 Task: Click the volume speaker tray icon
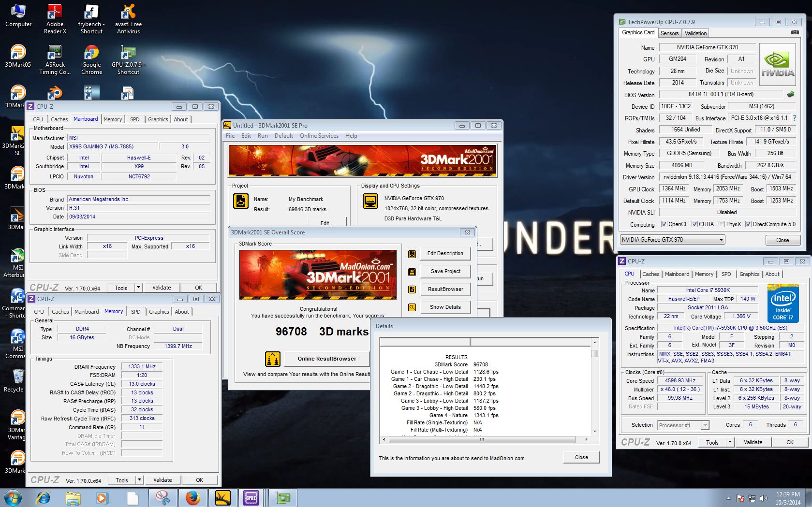click(x=764, y=498)
